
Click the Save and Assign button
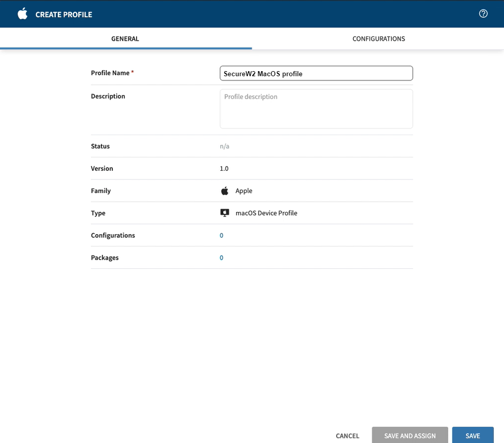(x=410, y=435)
